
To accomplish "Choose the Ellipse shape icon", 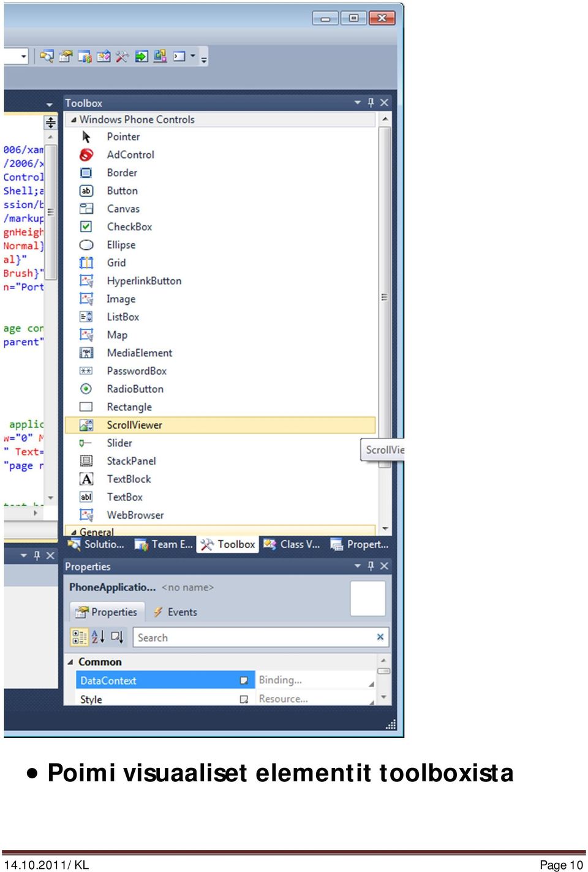I will (x=86, y=245).
